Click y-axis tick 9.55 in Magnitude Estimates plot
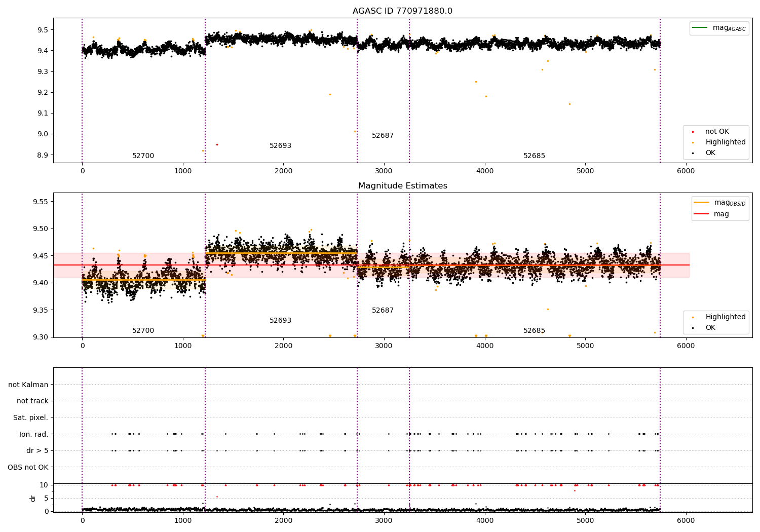 pos(41,202)
